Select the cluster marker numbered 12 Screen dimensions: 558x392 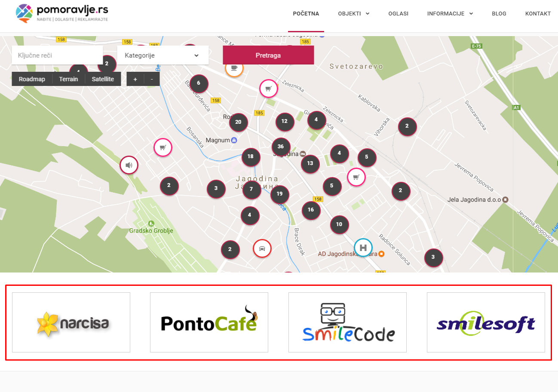click(285, 122)
